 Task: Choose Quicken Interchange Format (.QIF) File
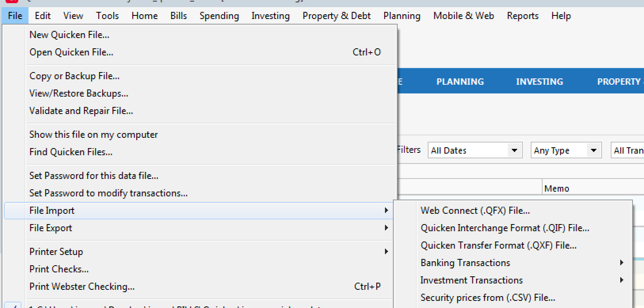[504, 228]
